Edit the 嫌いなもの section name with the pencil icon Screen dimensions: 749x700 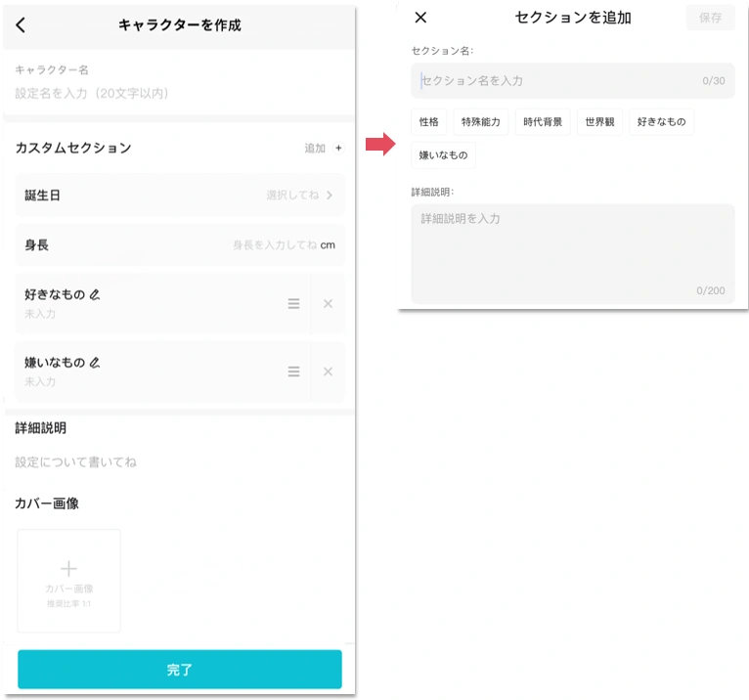point(95,363)
